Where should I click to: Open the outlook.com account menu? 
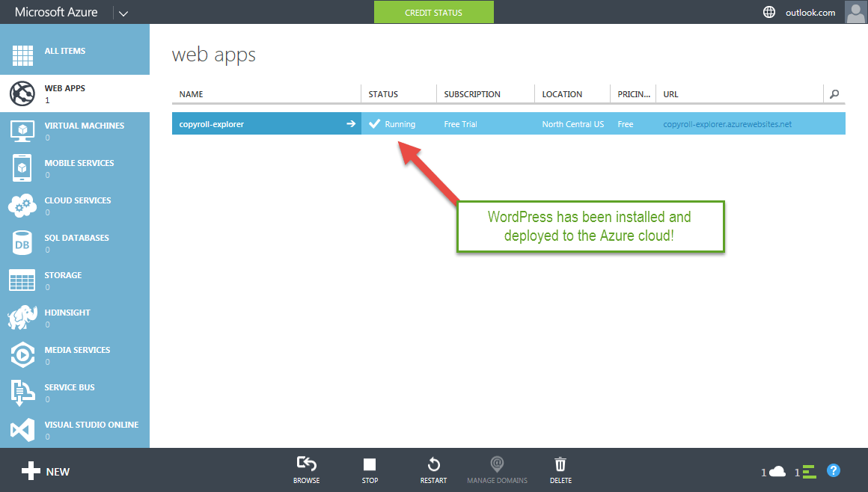(810, 13)
